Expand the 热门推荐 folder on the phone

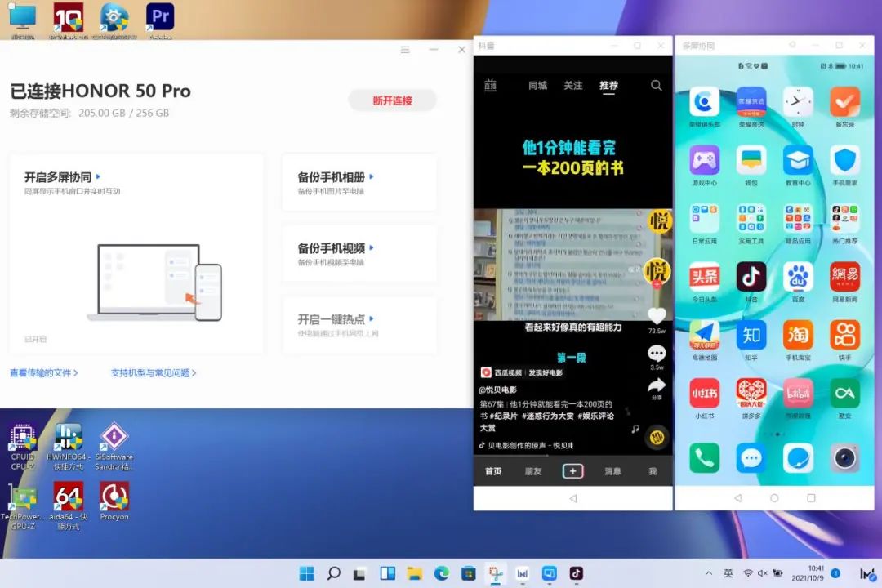(x=844, y=219)
